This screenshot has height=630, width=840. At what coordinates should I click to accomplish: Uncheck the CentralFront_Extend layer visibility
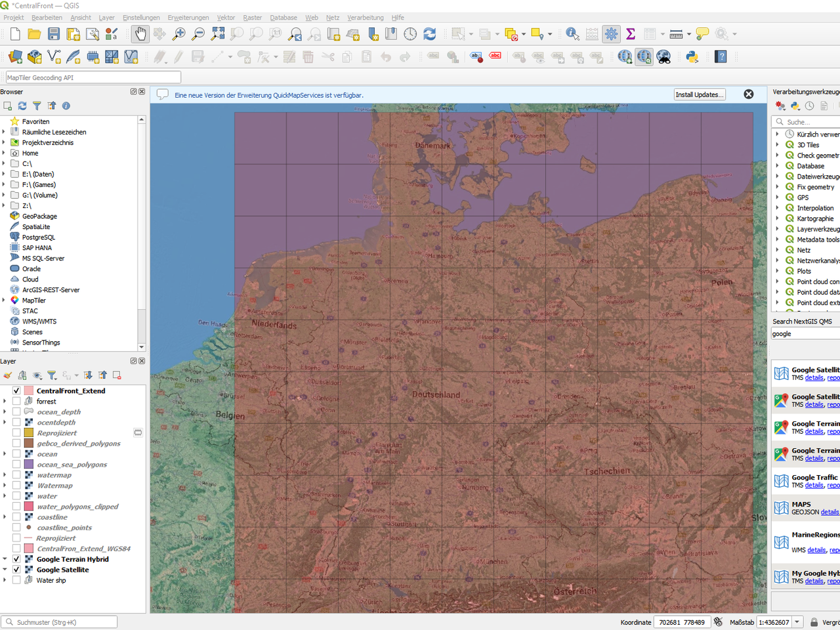tap(16, 391)
